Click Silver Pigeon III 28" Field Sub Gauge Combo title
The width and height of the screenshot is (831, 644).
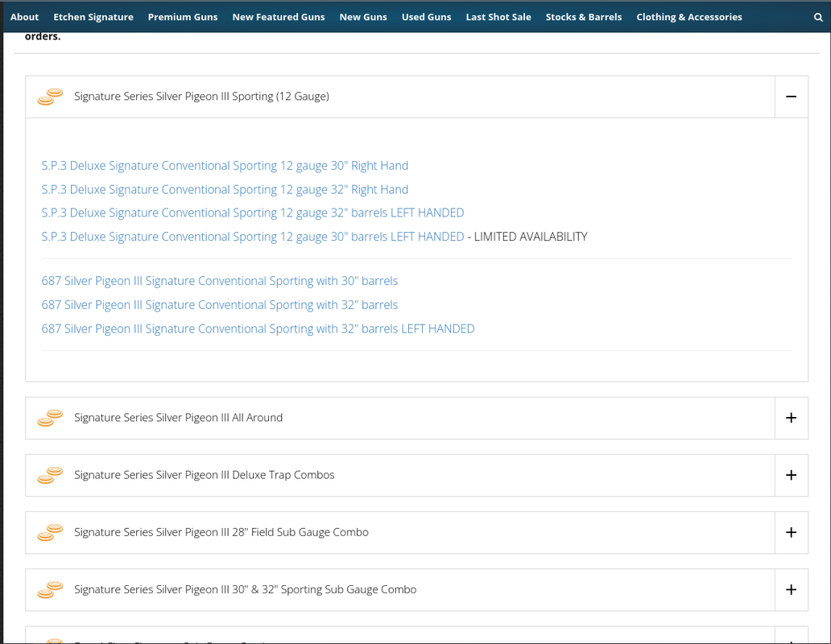221,532
